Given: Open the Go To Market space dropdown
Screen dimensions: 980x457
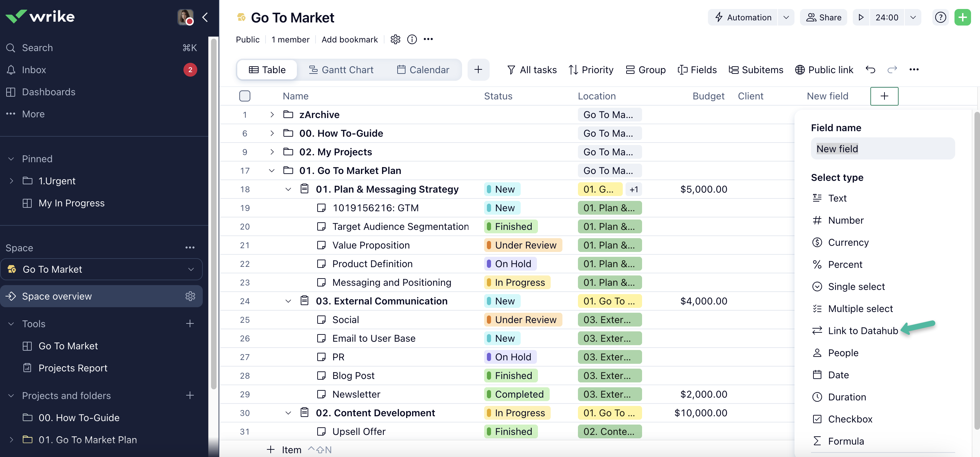Looking at the screenshot, I should coord(191,269).
